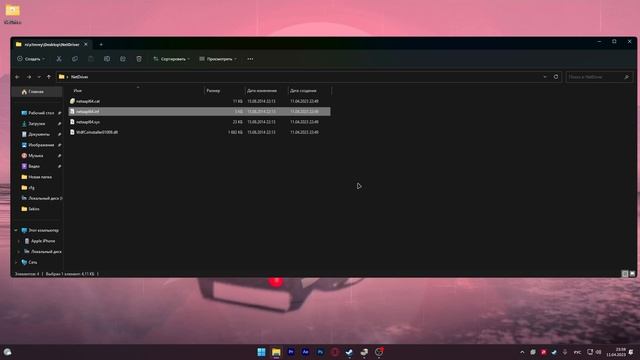Open the cfg folder in sidebar
640x360 pixels.
point(31,187)
